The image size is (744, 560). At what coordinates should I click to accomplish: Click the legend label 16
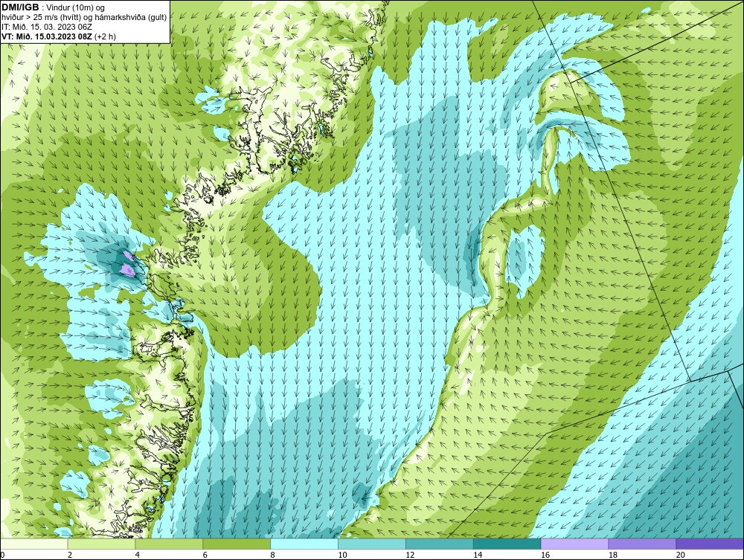click(545, 555)
